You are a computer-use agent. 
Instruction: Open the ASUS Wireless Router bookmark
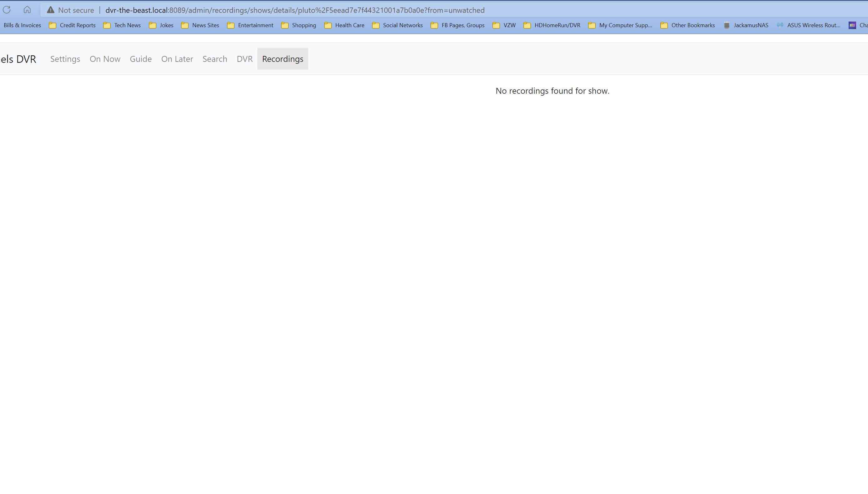tap(809, 25)
